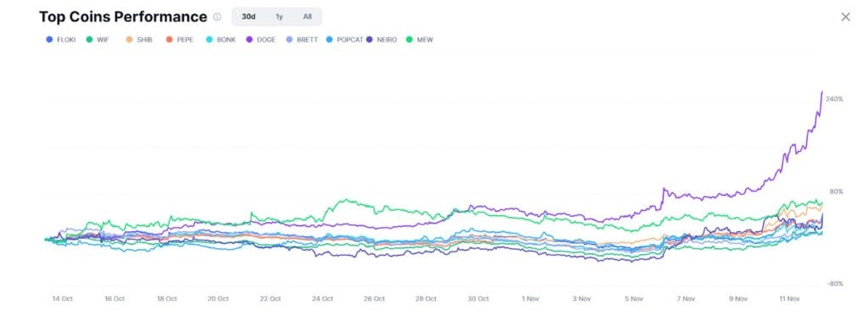This screenshot has width=868, height=327.
Task: Switch to the 1y time range tab
Action: (x=279, y=17)
